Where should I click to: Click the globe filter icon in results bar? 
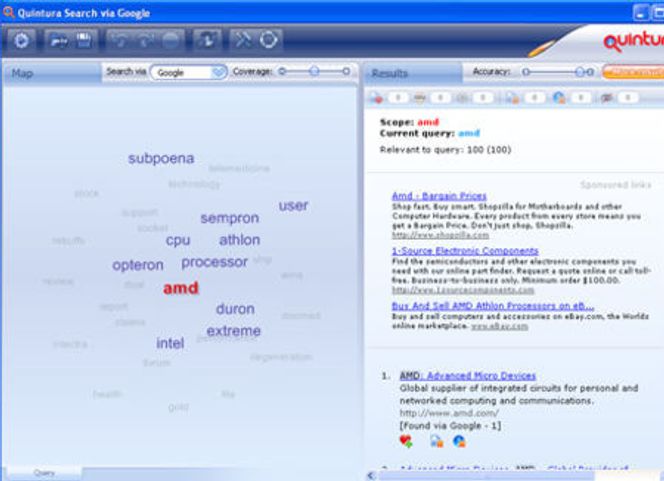point(559,98)
